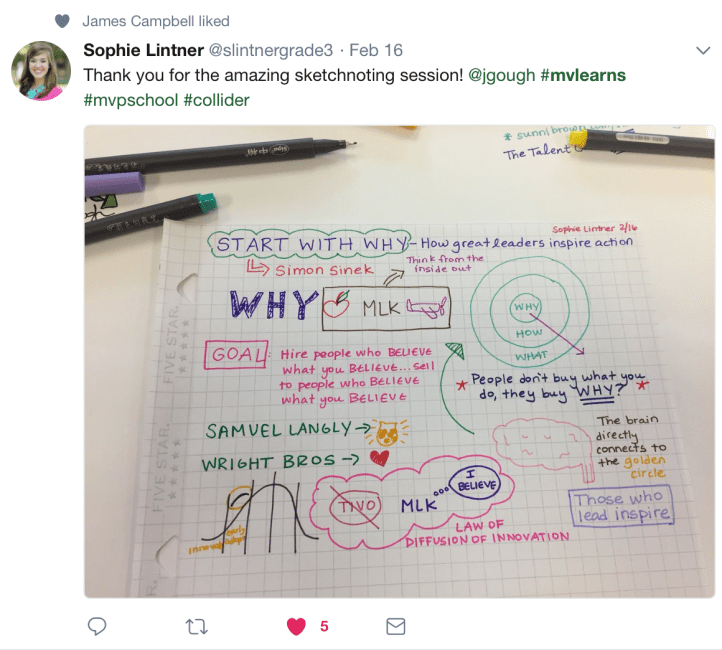
Task: Open Sophie Lintner's name link
Action: tap(144, 50)
